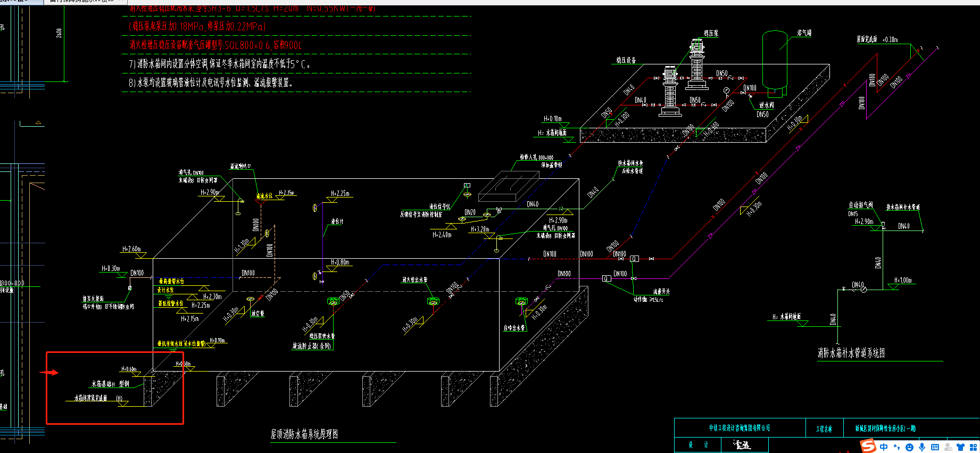Open the skin shirt icon in Sogou bar
Image resolution: width=980 pixels, height=453 pixels.
pyautogui.click(x=961, y=447)
